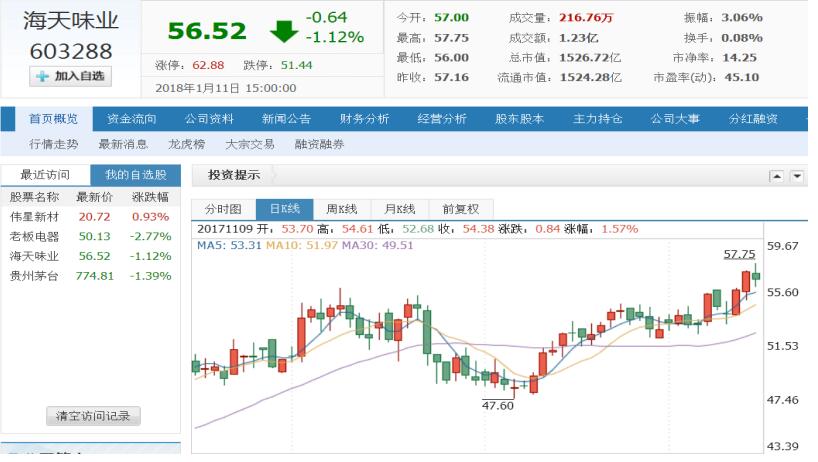This screenshot has height=462, width=818.
Task: Click the 股票名称 column header
Action: pyautogui.click(x=34, y=197)
